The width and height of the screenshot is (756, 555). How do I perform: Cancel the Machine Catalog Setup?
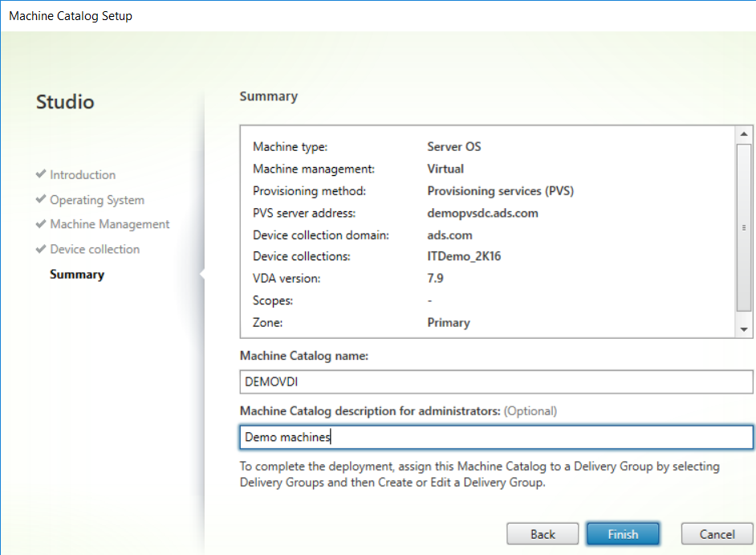click(x=717, y=534)
